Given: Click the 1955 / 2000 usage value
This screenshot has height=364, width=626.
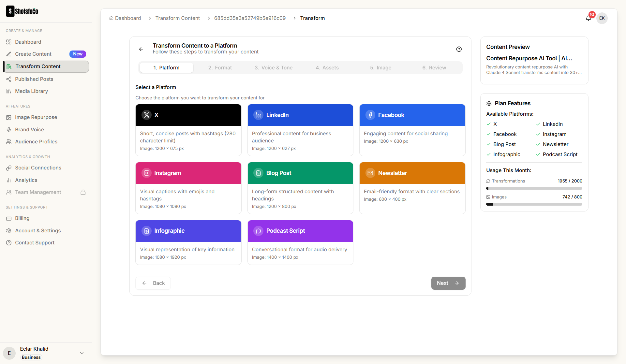Looking at the screenshot, I should pos(570,181).
